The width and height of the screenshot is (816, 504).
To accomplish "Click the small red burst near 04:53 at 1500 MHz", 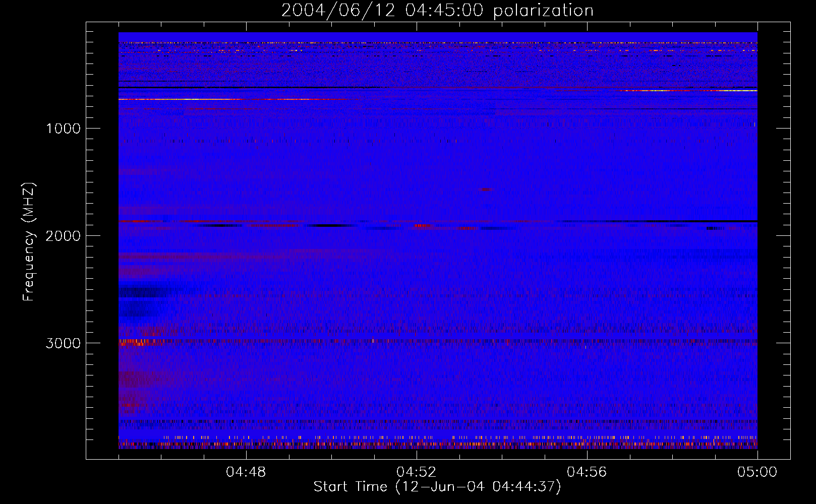I will pyautogui.click(x=486, y=190).
